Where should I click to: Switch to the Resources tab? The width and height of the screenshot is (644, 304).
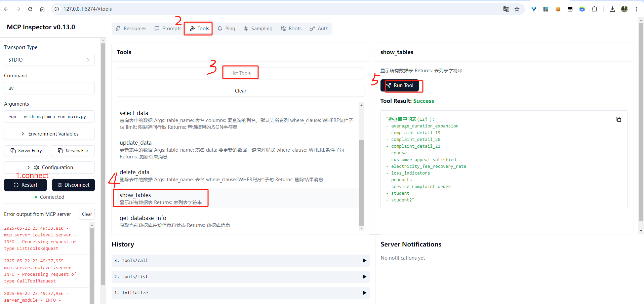point(131,29)
